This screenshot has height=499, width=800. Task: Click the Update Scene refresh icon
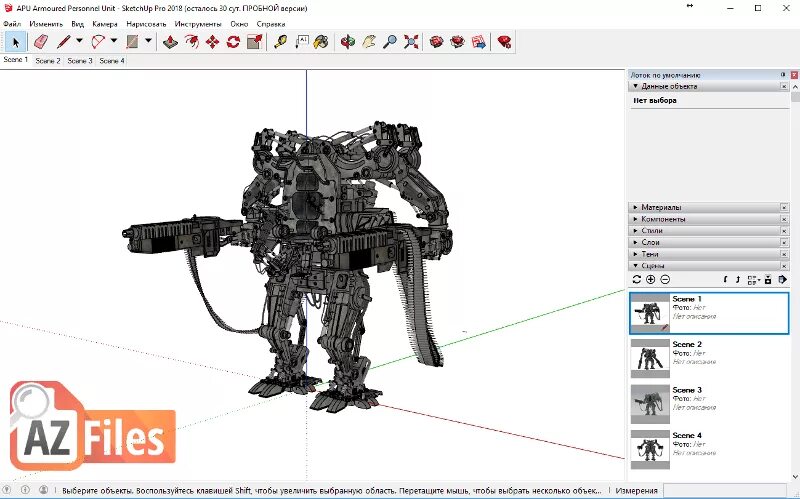point(637,279)
